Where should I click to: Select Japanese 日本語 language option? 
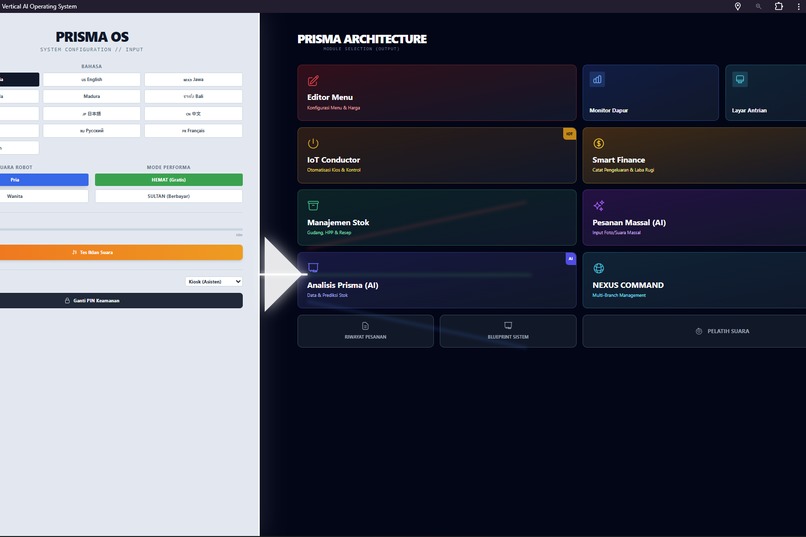[x=91, y=114]
